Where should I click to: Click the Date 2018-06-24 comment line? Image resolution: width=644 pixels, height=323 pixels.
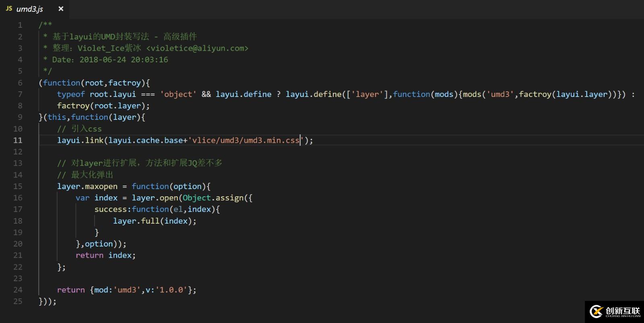tap(106, 60)
